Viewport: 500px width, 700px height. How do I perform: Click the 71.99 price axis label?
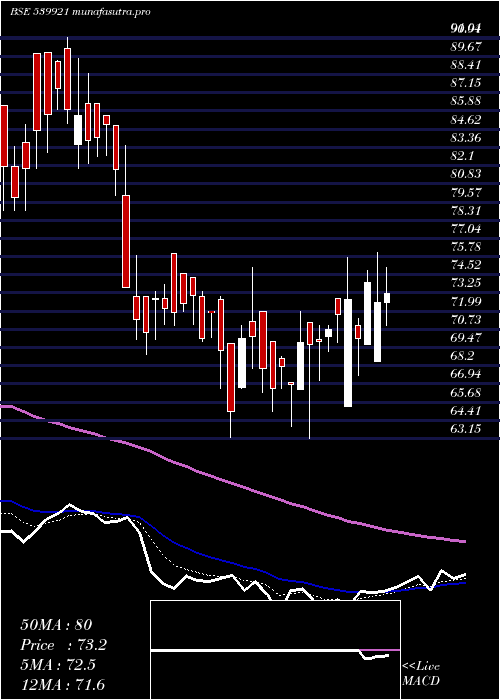pyautogui.click(x=465, y=302)
